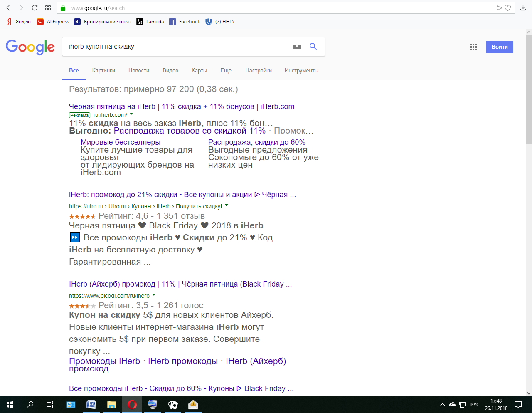Click the Google logo
Image resolution: width=532 pixels, height=413 pixels.
(30, 47)
